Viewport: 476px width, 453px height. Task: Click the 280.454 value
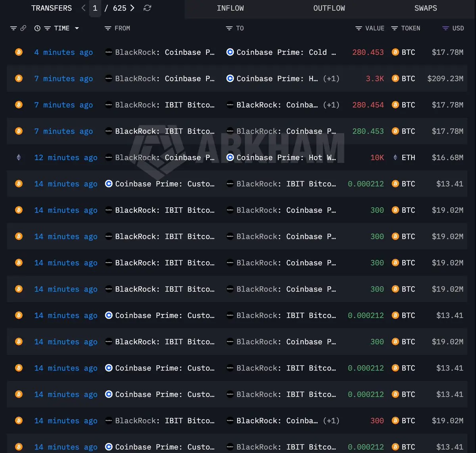(x=368, y=105)
